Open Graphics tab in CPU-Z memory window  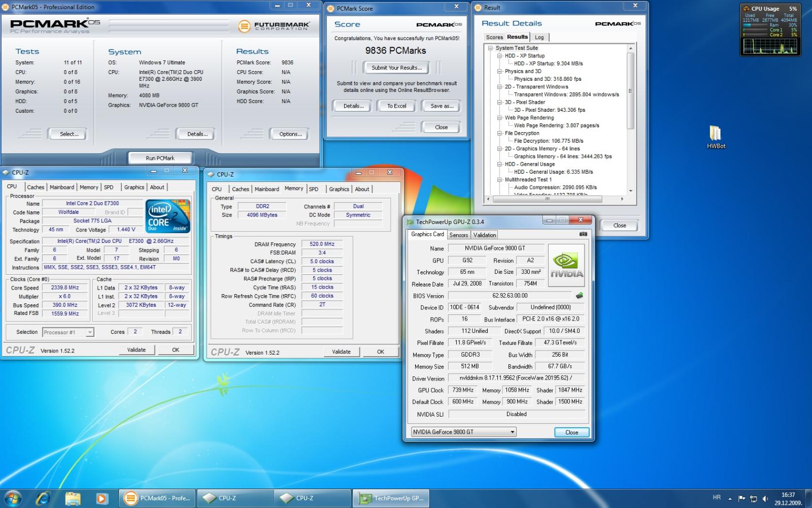(x=339, y=189)
